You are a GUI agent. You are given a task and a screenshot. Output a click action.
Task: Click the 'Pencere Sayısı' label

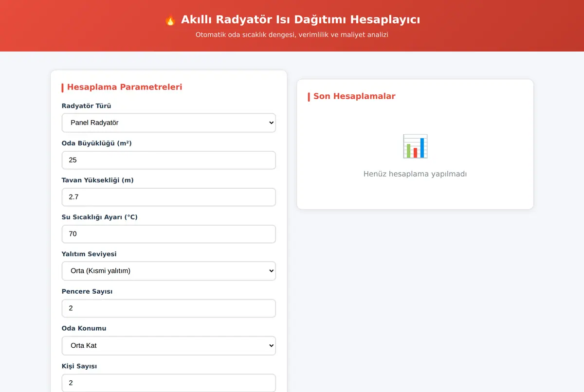pos(87,291)
